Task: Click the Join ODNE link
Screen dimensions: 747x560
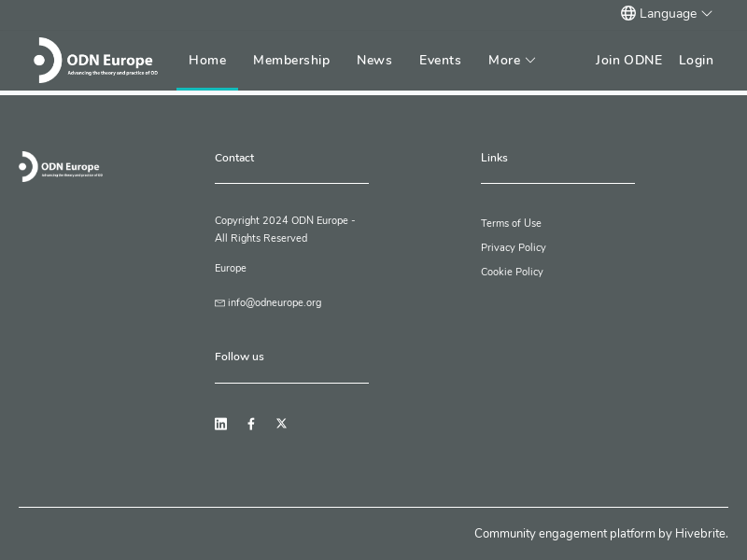Action: click(x=628, y=60)
